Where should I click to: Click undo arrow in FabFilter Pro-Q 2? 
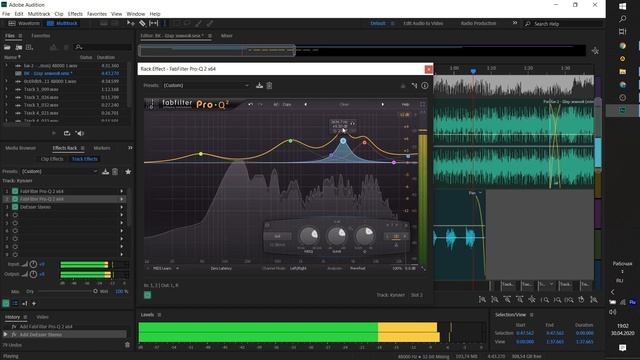[250, 104]
